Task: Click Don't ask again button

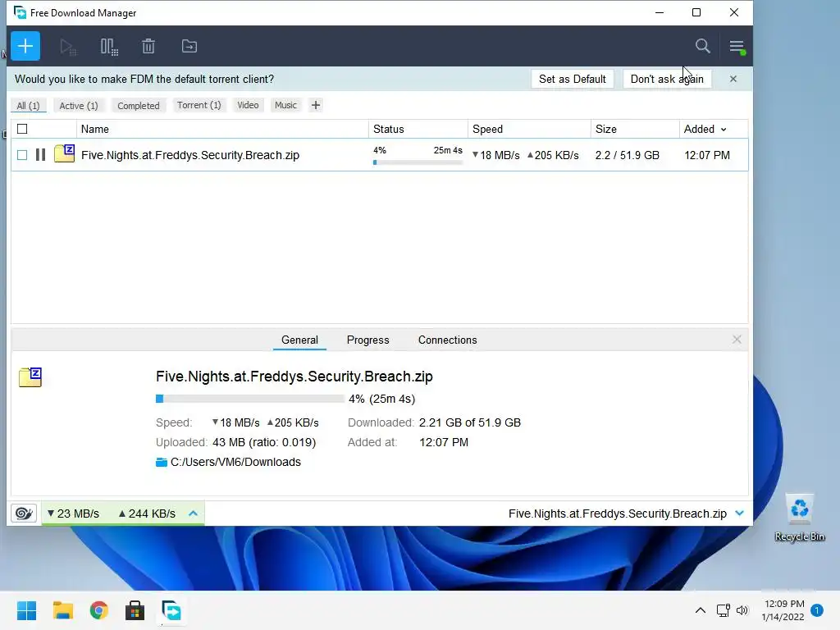Action: pyautogui.click(x=667, y=79)
